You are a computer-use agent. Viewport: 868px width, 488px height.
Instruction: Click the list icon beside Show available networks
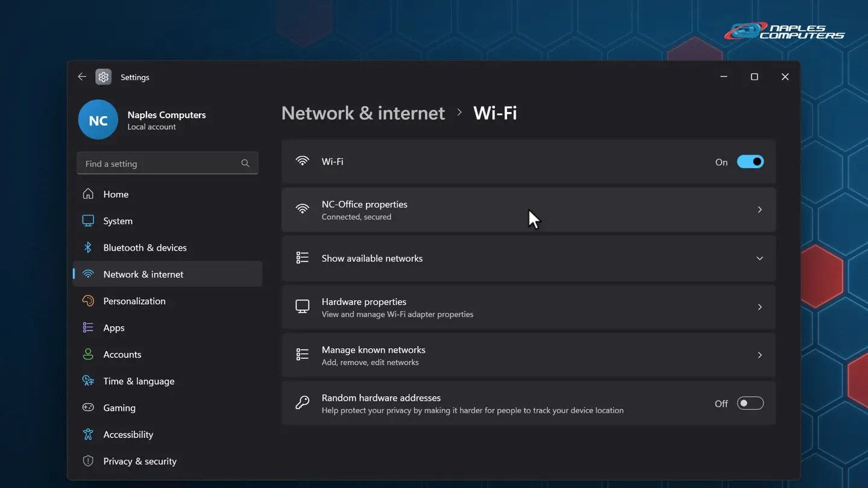[302, 258]
